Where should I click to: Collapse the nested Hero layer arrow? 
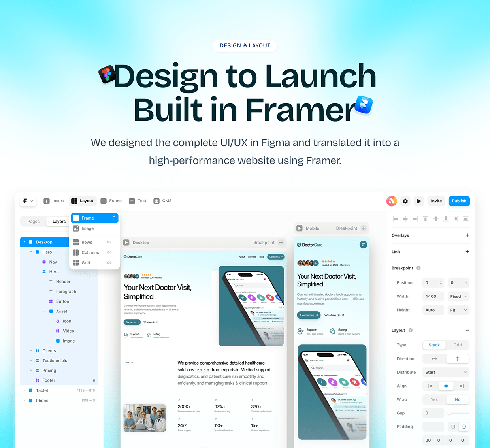pos(38,272)
